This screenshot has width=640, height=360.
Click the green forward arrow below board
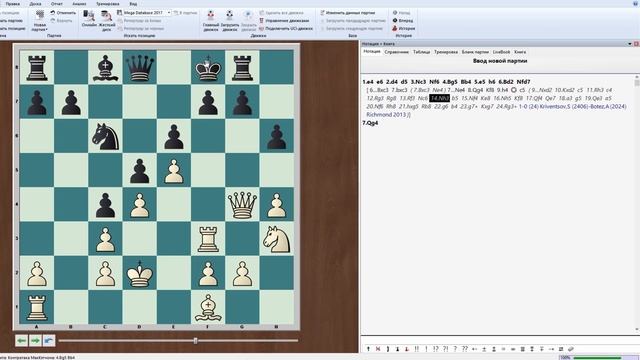(x=35, y=340)
